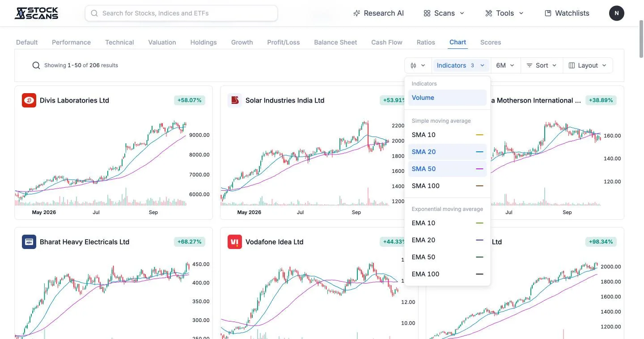This screenshot has width=644, height=339.
Task: Click the Research AI sparkle icon
Action: coord(356,13)
